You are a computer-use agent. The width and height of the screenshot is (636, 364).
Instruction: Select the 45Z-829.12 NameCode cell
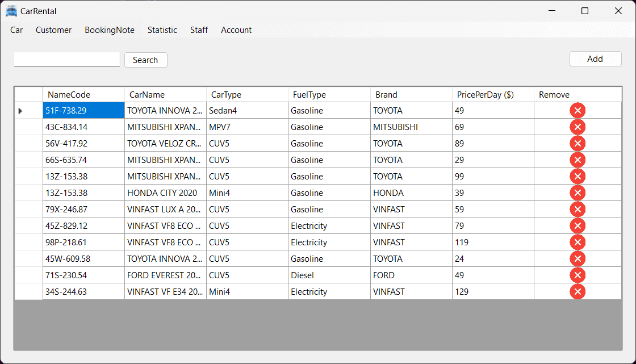pos(83,226)
